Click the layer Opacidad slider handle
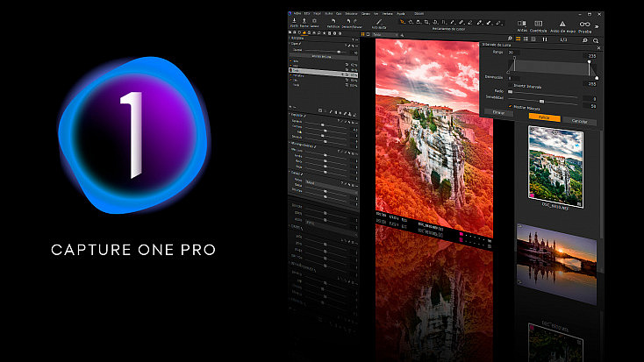The height and width of the screenshot is (362, 644). point(339,52)
